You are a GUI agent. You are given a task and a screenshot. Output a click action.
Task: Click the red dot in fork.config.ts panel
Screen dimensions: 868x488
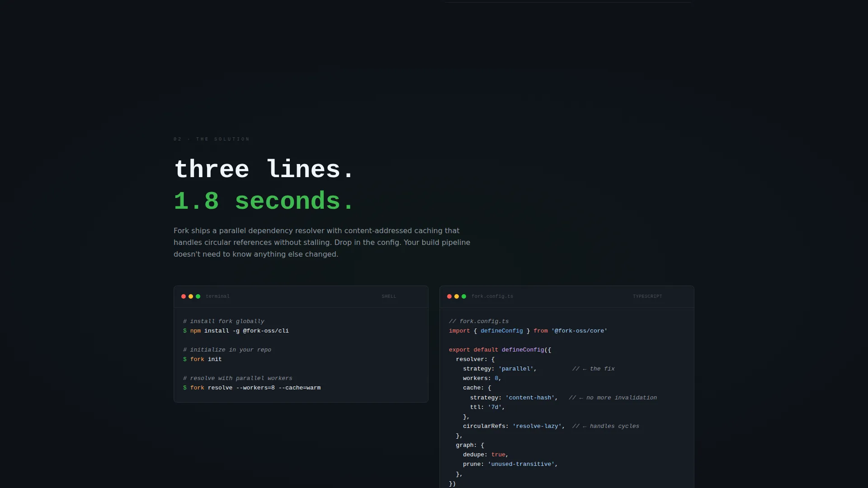[449, 296]
